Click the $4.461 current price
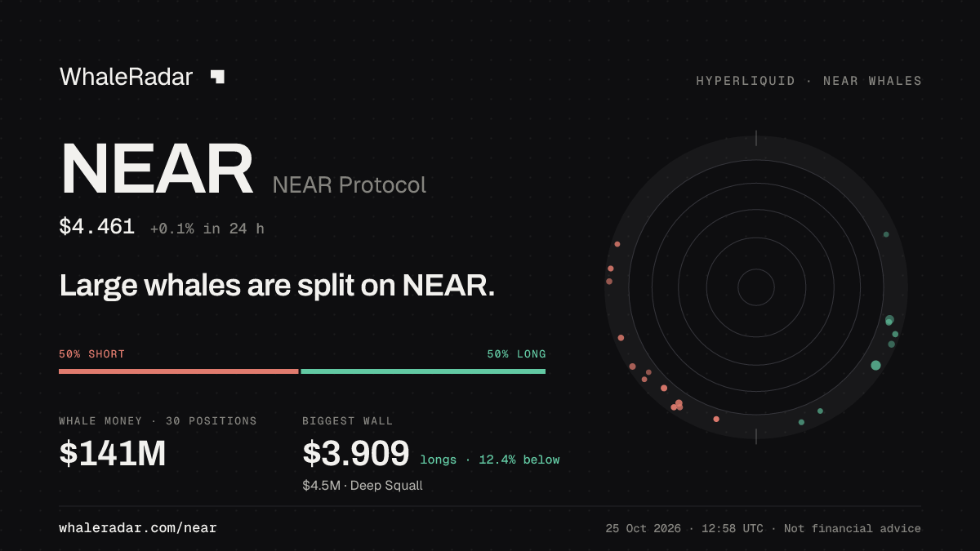The width and height of the screenshot is (980, 551). coord(97,227)
